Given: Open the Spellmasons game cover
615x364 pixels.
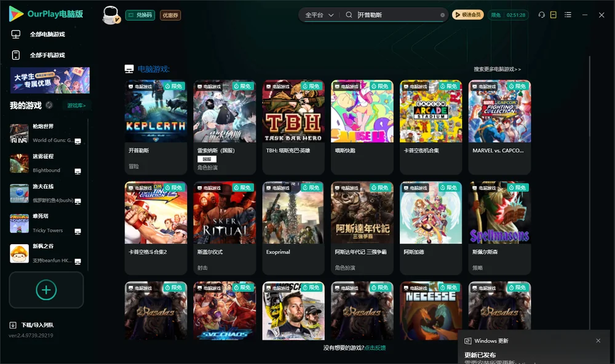Looking at the screenshot, I should click(499, 213).
